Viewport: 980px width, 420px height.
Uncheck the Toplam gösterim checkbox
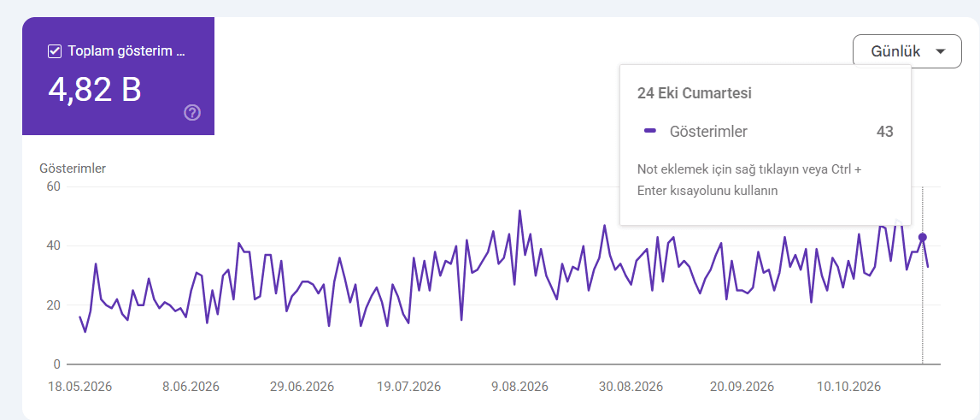coord(55,52)
